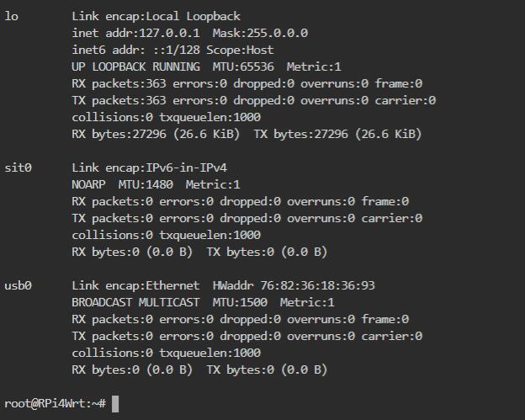Click the MTU:1480 value on sit0
Screen dimensions: 525x420
pyautogui.click(x=146, y=184)
